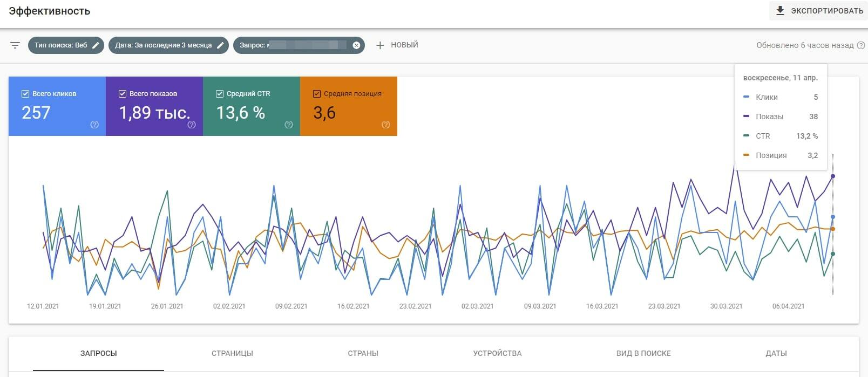Switch to the Страницы tab
Viewport: 868px width, 377px height.
coord(232,353)
